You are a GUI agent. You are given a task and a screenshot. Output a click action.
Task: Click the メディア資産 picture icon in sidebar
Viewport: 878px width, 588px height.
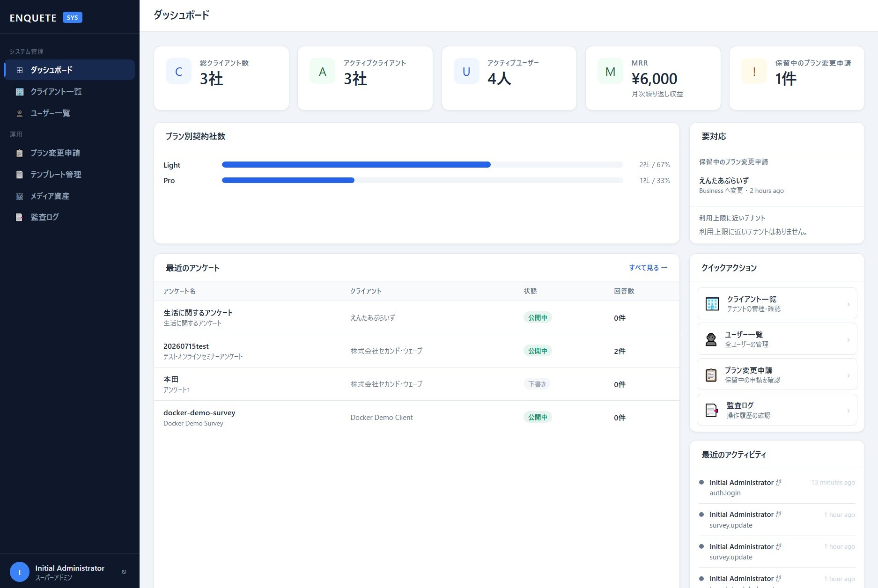coord(20,196)
